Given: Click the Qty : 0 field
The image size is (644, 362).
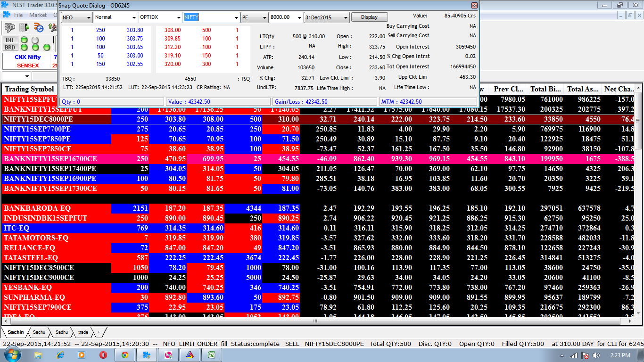Looking at the screenshot, I should pyautogui.click(x=112, y=102).
